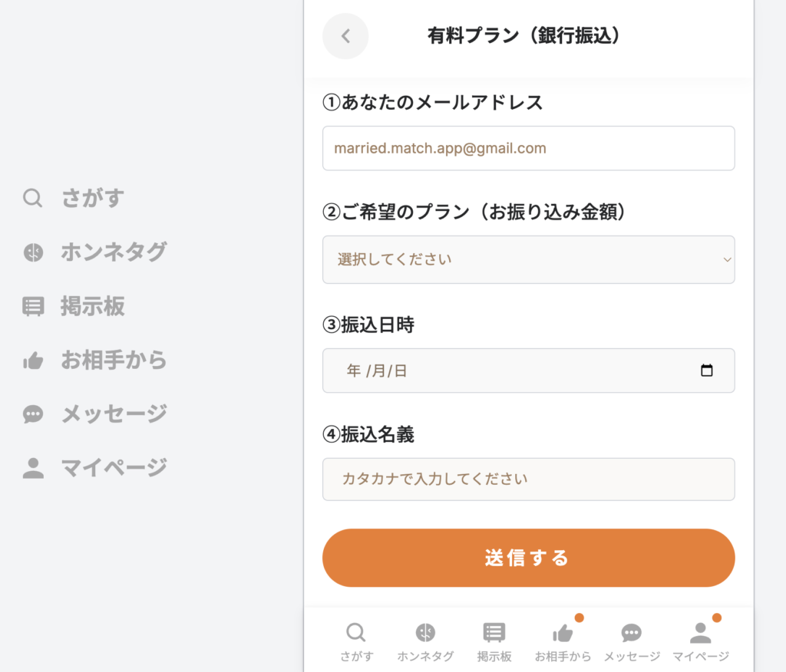The image size is (786, 672).
Task: Expand the ご希望のプラン options via the chevron
Action: pos(727,260)
